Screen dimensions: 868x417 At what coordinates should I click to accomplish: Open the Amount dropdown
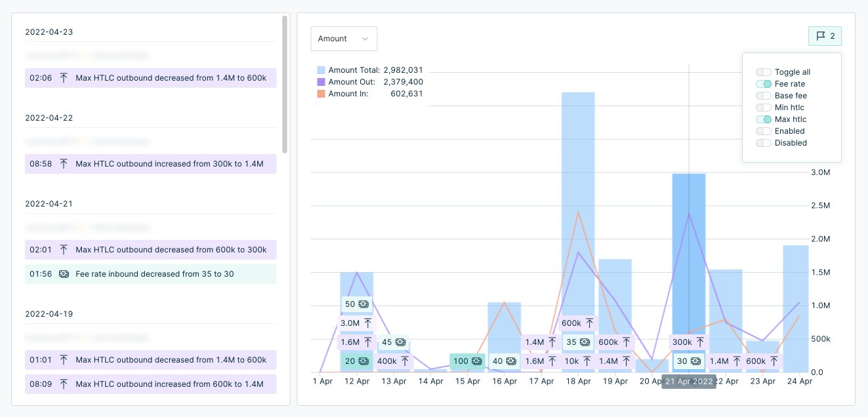tap(344, 39)
